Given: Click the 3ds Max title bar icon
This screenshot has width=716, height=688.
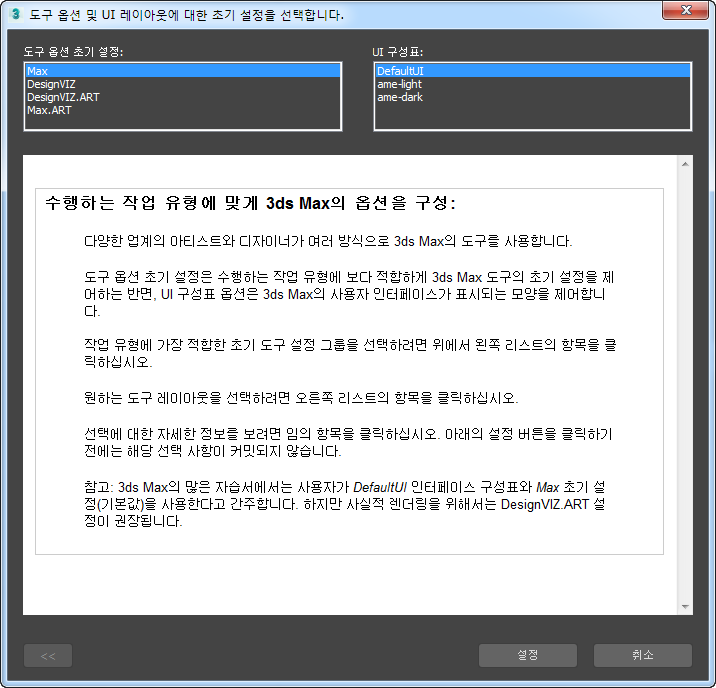Looking at the screenshot, I should coord(15,15).
